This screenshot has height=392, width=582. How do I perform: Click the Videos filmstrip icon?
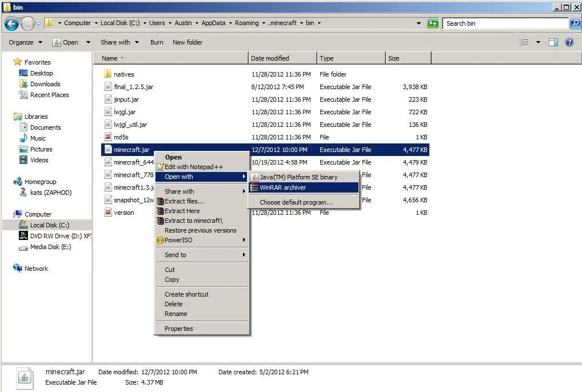coord(23,160)
